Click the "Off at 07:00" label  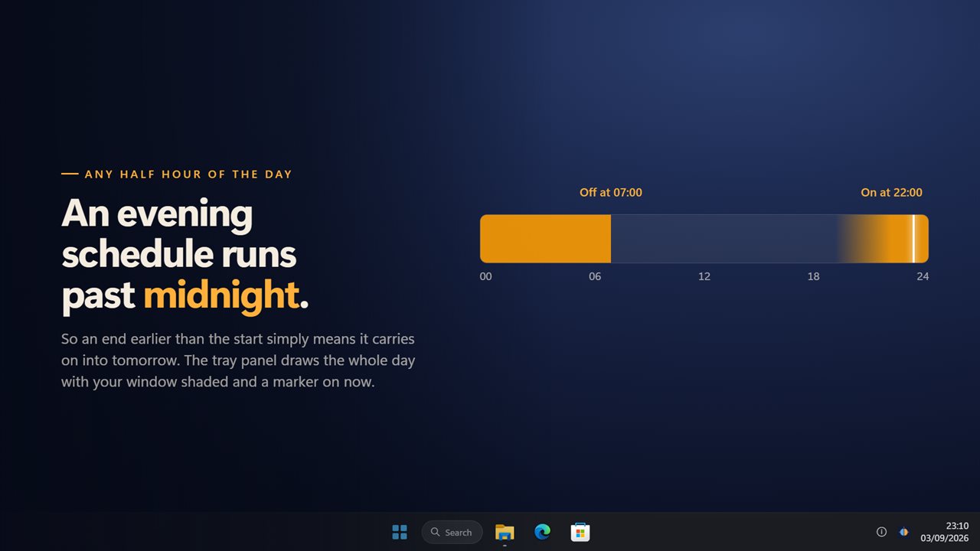611,193
